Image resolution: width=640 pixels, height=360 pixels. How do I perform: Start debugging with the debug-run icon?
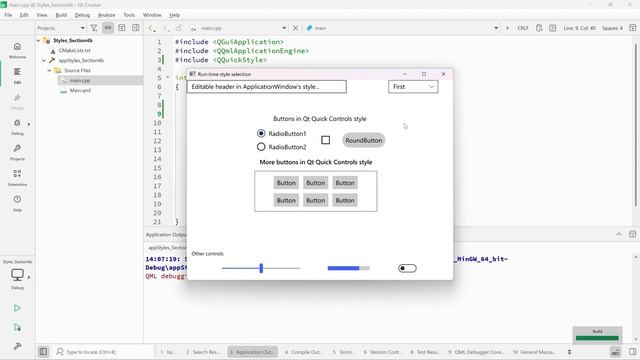[x=17, y=327]
